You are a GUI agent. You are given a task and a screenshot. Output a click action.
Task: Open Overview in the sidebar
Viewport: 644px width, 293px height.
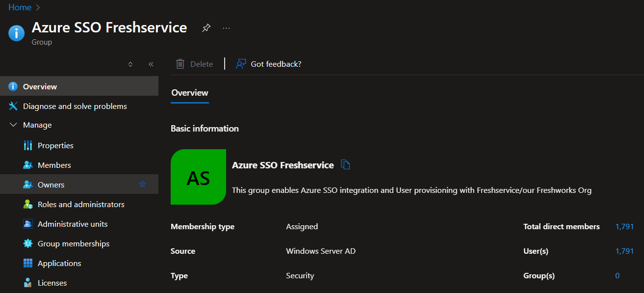[x=79, y=86]
